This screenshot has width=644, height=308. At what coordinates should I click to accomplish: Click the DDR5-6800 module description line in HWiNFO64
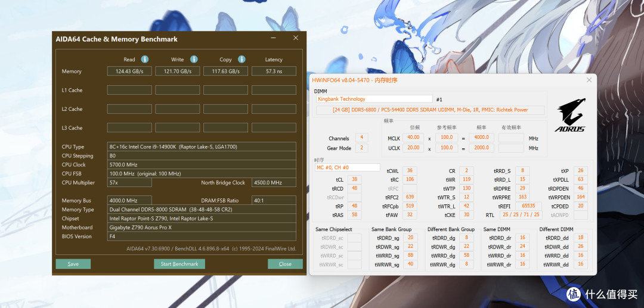(x=430, y=110)
